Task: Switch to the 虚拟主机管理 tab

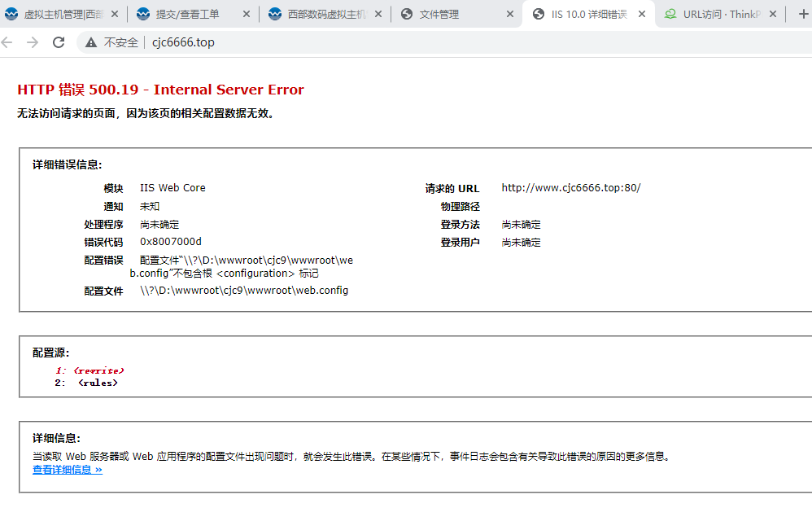Action: pyautogui.click(x=62, y=14)
